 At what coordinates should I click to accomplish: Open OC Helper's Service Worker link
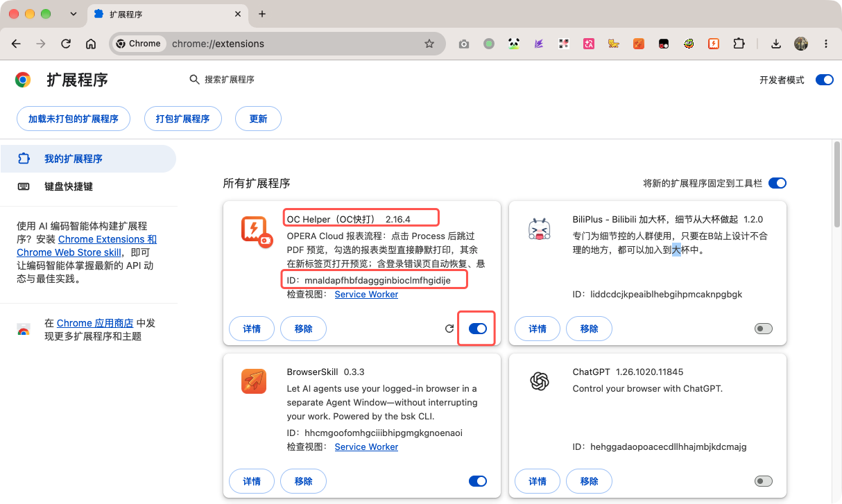(366, 295)
